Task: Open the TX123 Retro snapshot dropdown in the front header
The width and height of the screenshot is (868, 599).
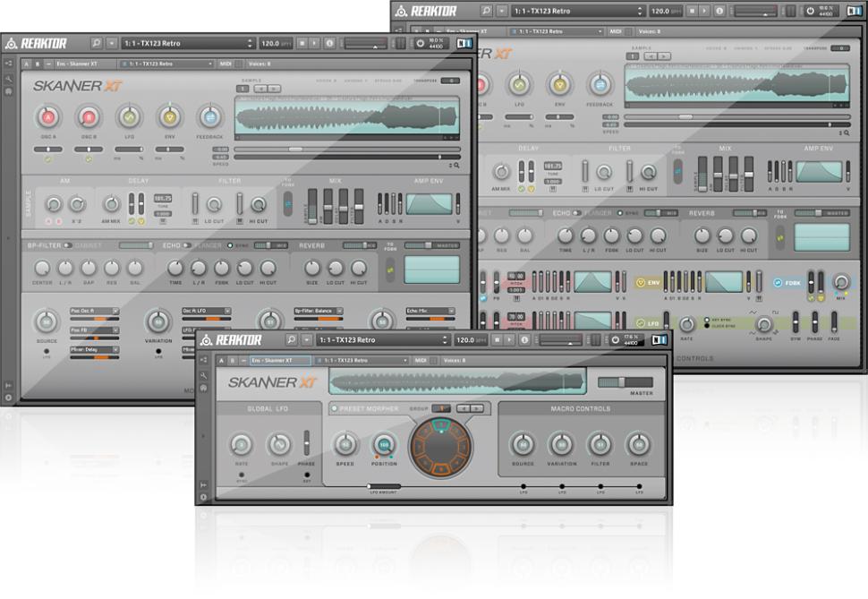Action: coord(382,339)
